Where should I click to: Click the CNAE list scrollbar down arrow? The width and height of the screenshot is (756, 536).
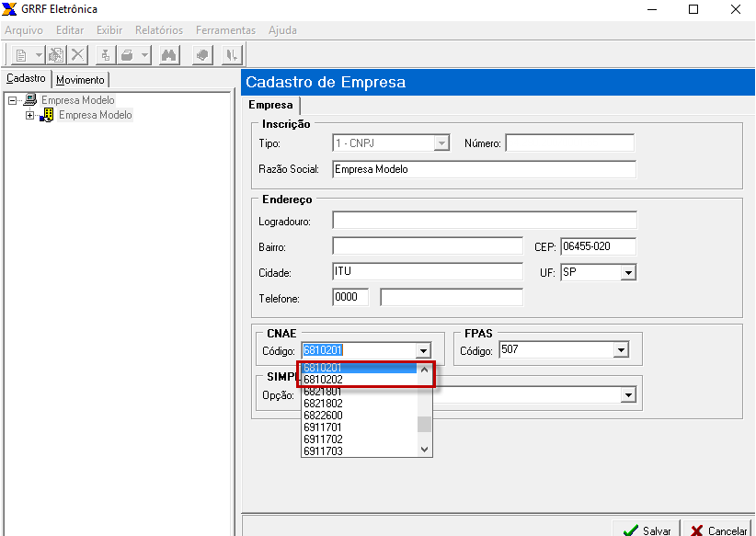(x=424, y=450)
